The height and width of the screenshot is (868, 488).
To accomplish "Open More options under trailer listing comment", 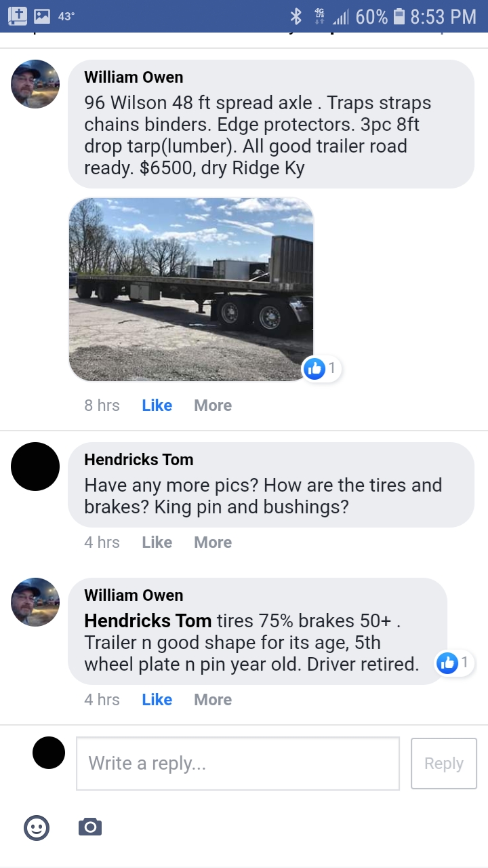I will [x=213, y=406].
